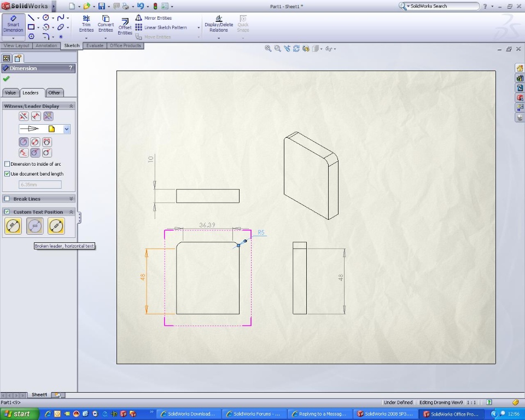The width and height of the screenshot is (525, 420).
Task: Click Convert Entities tool
Action: click(106, 24)
